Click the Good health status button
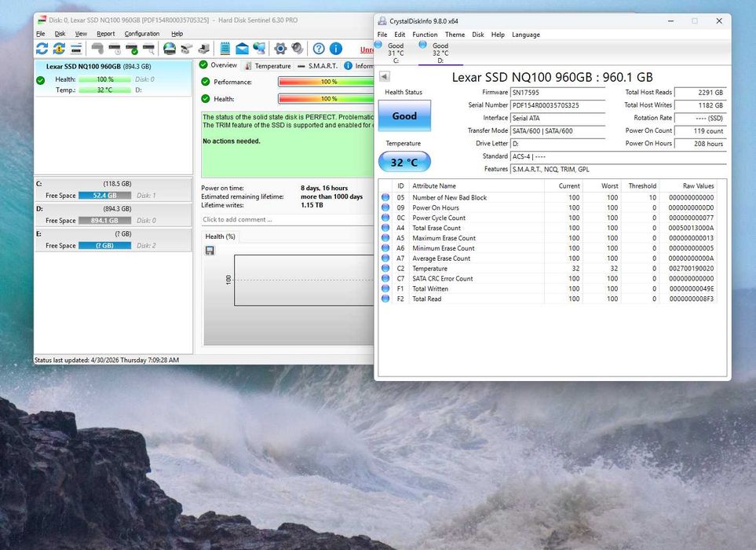 point(404,115)
